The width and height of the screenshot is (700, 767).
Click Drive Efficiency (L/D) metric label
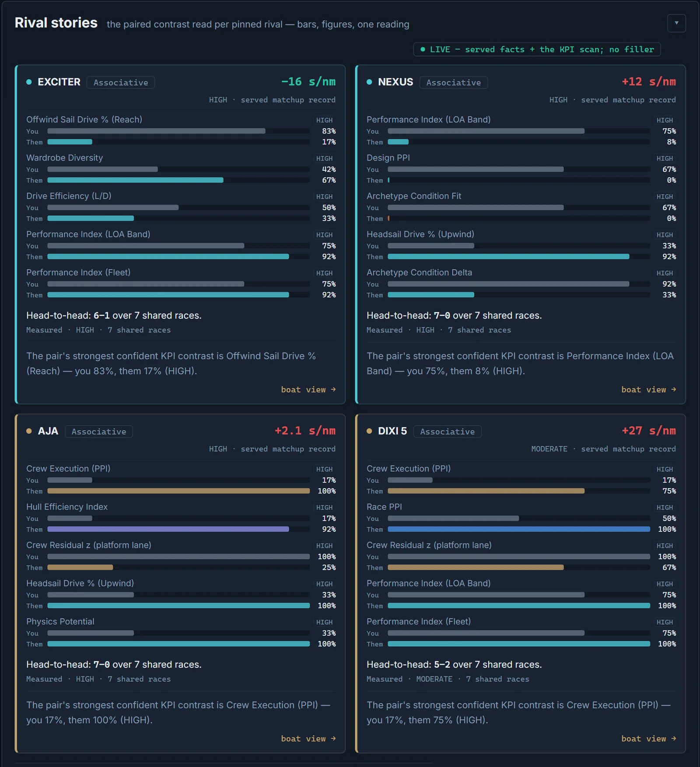pos(69,196)
